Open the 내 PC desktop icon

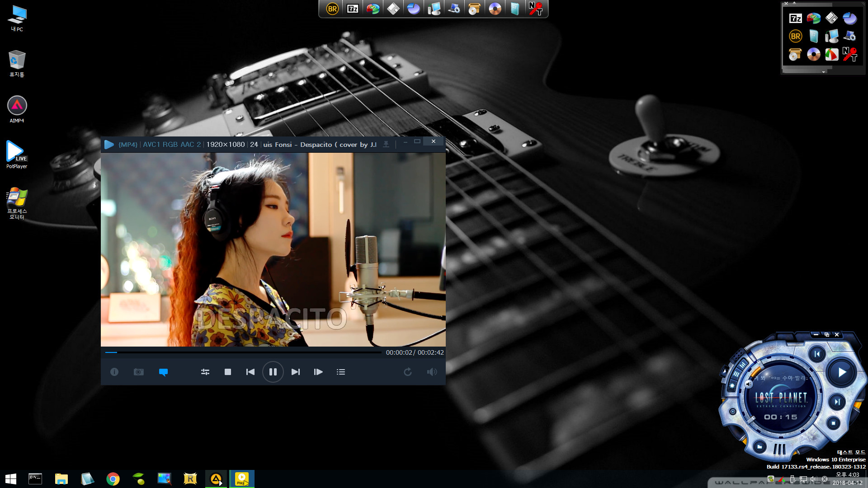[17, 19]
